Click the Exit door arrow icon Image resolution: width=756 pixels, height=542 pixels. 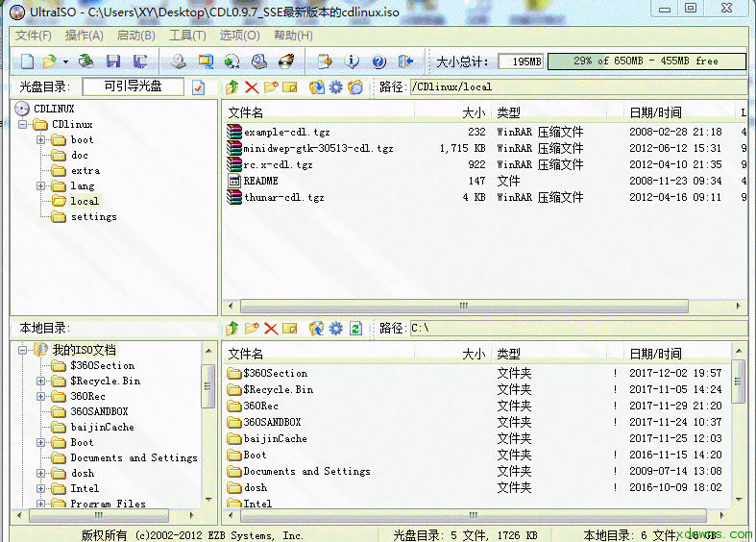point(406,62)
